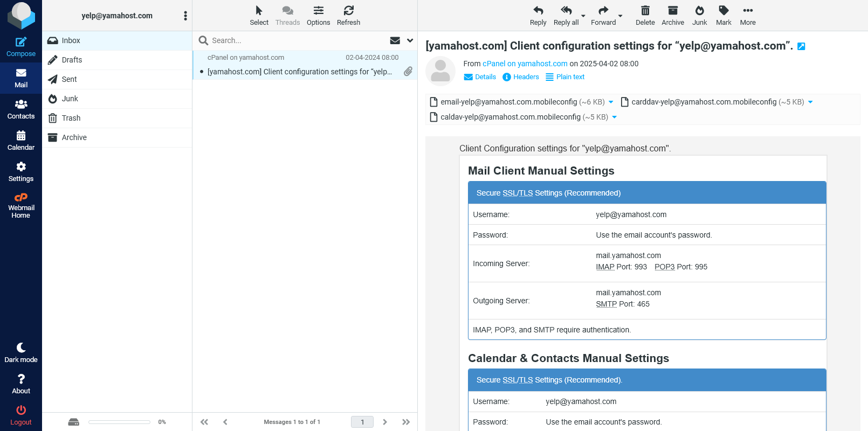Expand the Reply all dropdown arrow

pyautogui.click(x=583, y=16)
